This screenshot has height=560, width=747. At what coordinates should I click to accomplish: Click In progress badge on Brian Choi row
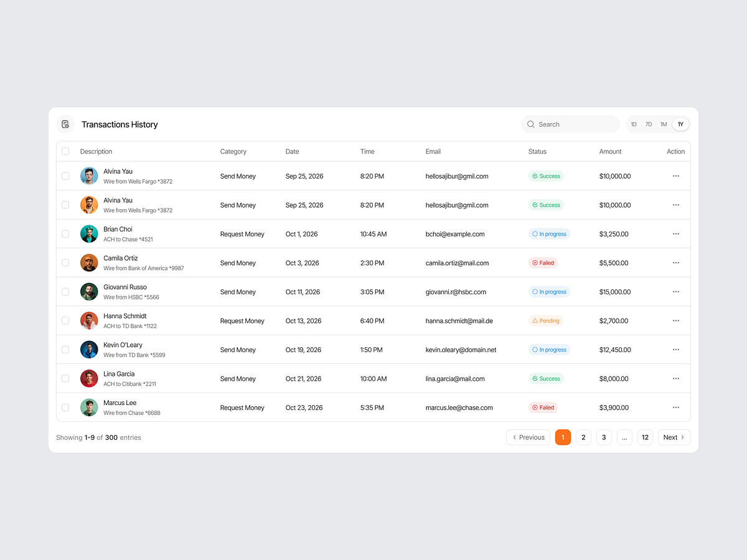549,234
